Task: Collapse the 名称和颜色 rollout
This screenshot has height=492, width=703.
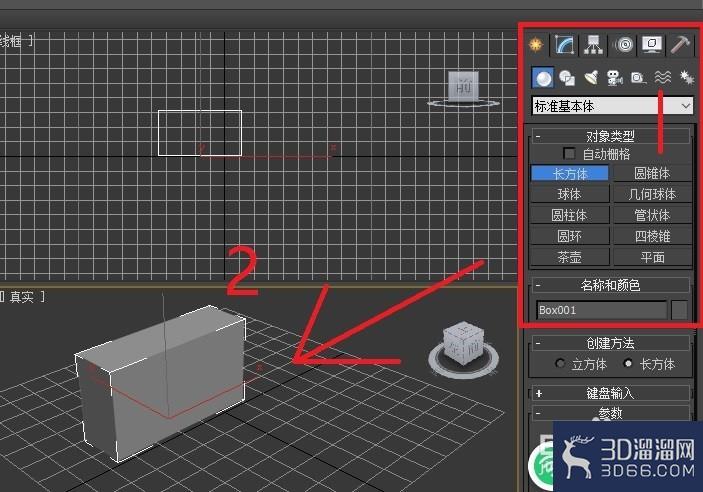Action: (x=611, y=285)
